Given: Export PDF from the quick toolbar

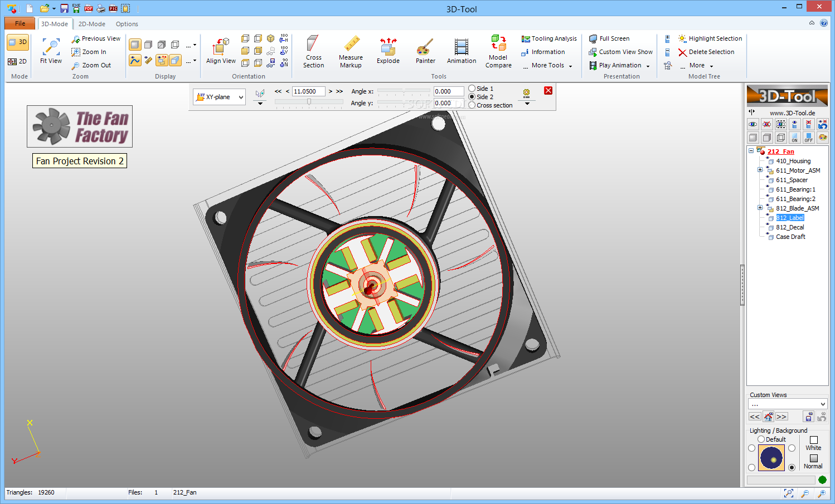Looking at the screenshot, I should click(x=89, y=8).
